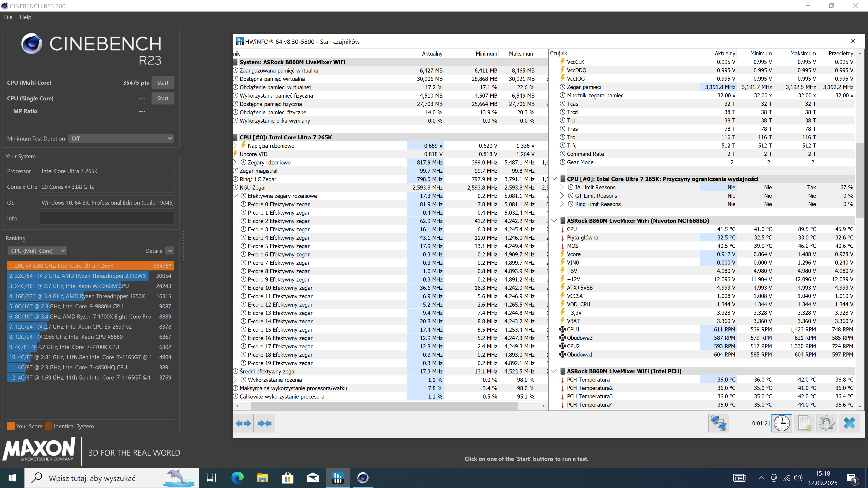The height and width of the screenshot is (488, 868).
Task: Click the HWiNFO expand columns arrows icon
Action: (x=243, y=423)
